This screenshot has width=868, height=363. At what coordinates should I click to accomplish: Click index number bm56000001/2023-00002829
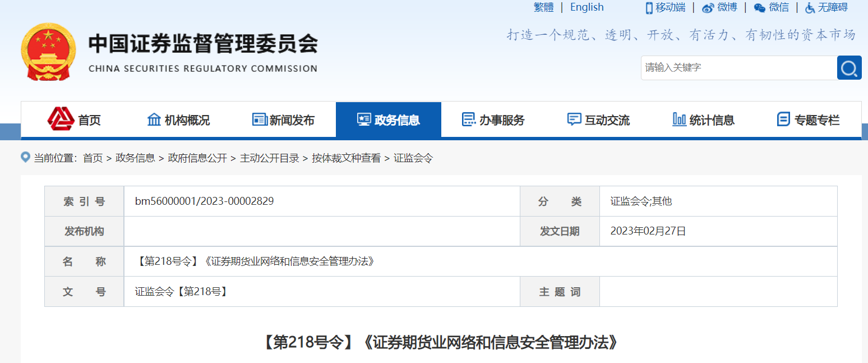(205, 201)
